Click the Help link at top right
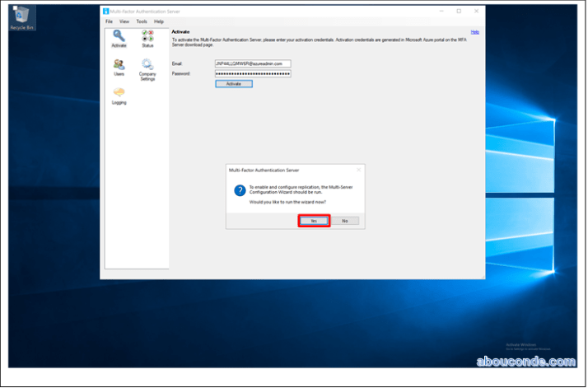588x388 pixels. pos(474,31)
